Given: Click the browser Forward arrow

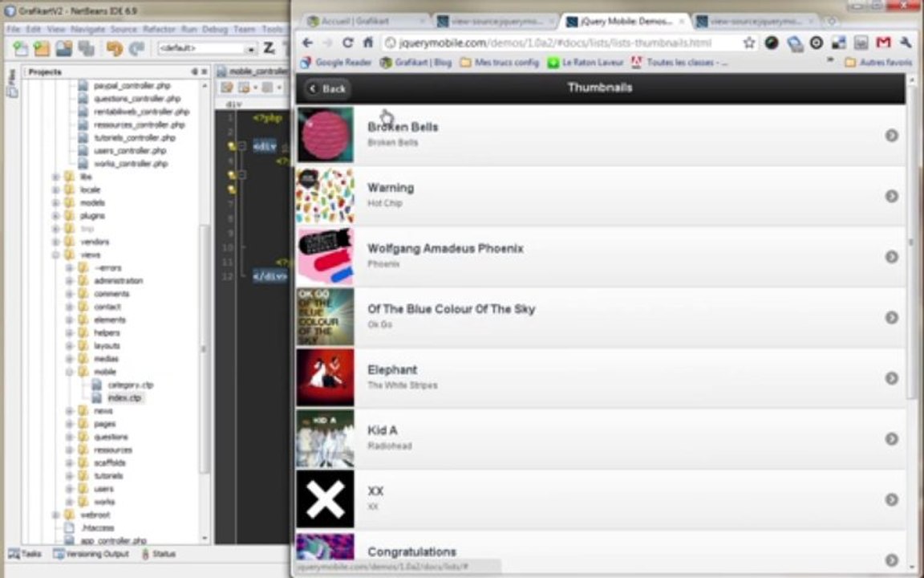Looking at the screenshot, I should (x=327, y=43).
